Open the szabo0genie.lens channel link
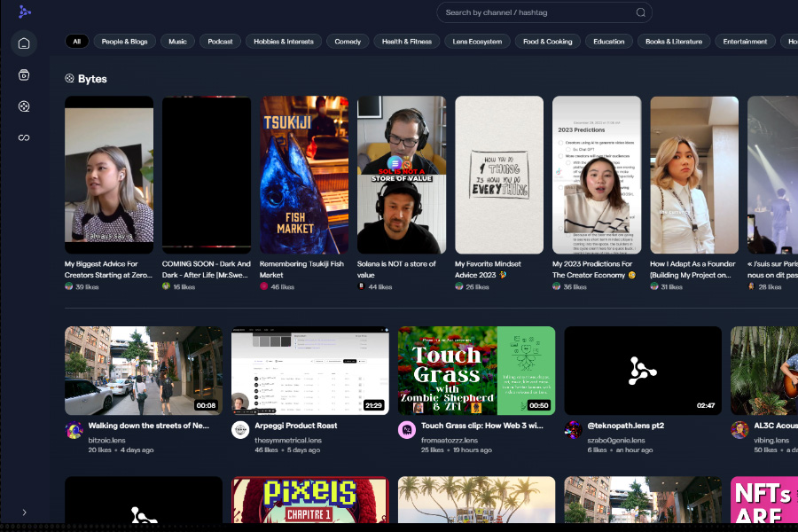The width and height of the screenshot is (798, 532). (x=616, y=440)
